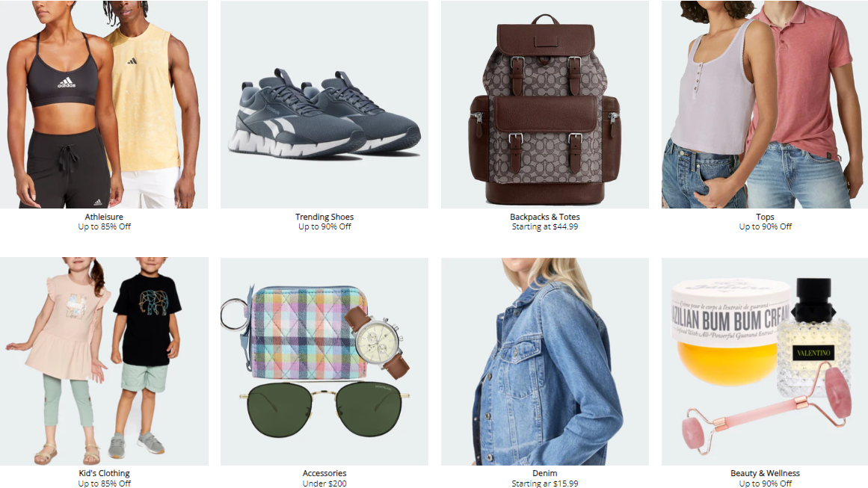Open the Backpacks & Totes backpack image
Viewport: 868px width, 488px height.
(545, 104)
